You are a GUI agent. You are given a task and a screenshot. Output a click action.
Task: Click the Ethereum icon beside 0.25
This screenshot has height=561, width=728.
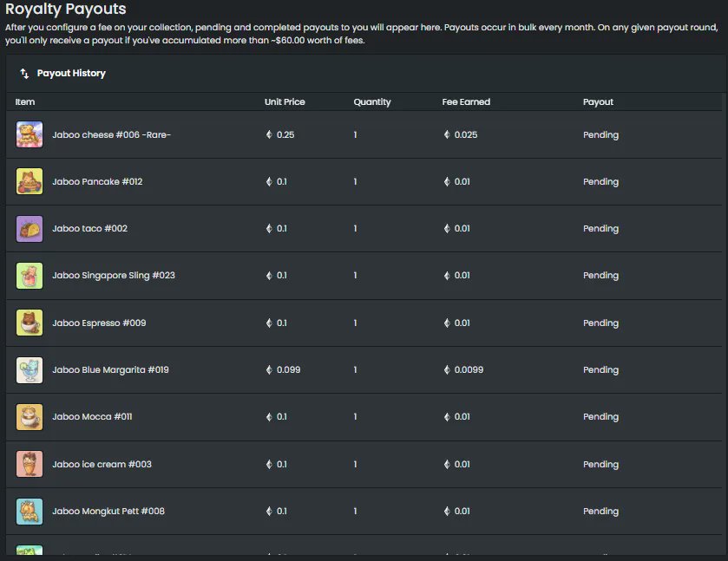(269, 134)
